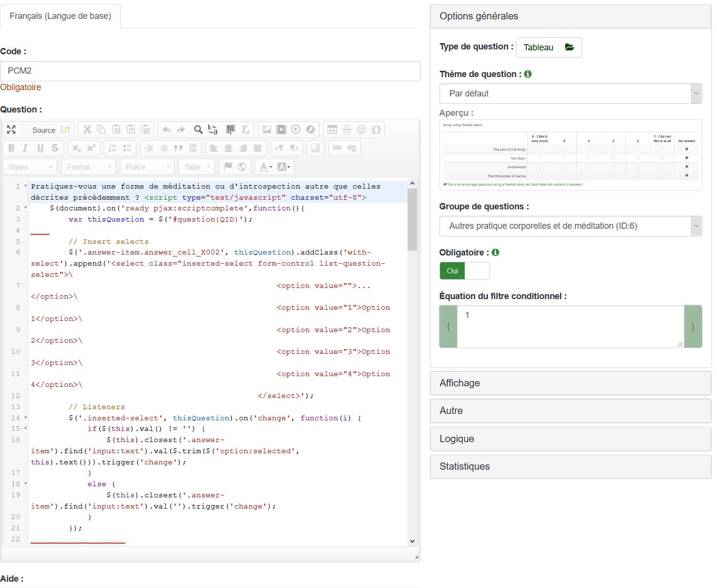Open the Statistiques panel header

pyautogui.click(x=570, y=466)
